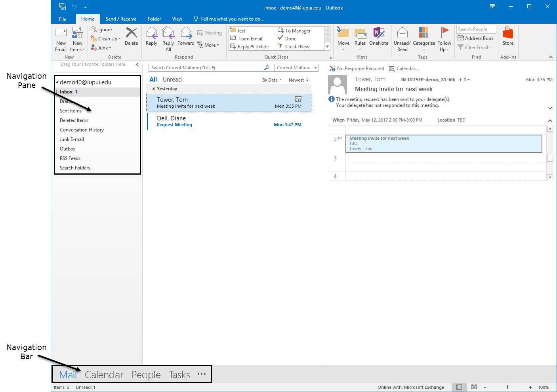Screen dimensions: 557x392
Task: Send message to OneNote
Action: click(378, 36)
